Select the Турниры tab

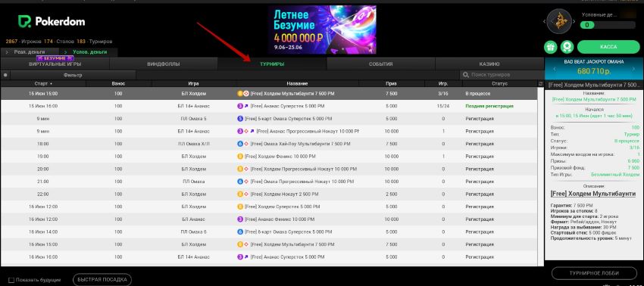pos(272,64)
